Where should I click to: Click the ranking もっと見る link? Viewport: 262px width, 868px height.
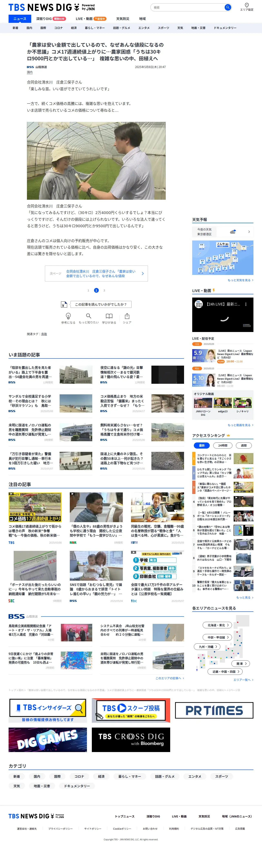pos(245,597)
